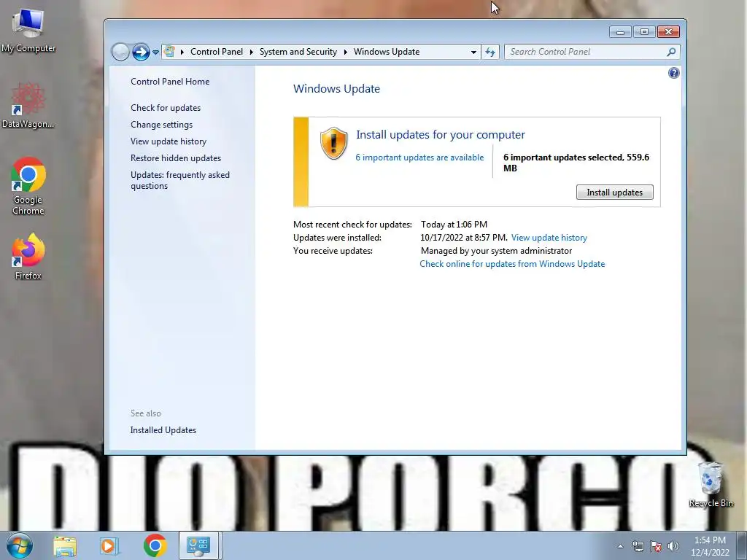
Task: Open Control Panel Home
Action: 170,82
